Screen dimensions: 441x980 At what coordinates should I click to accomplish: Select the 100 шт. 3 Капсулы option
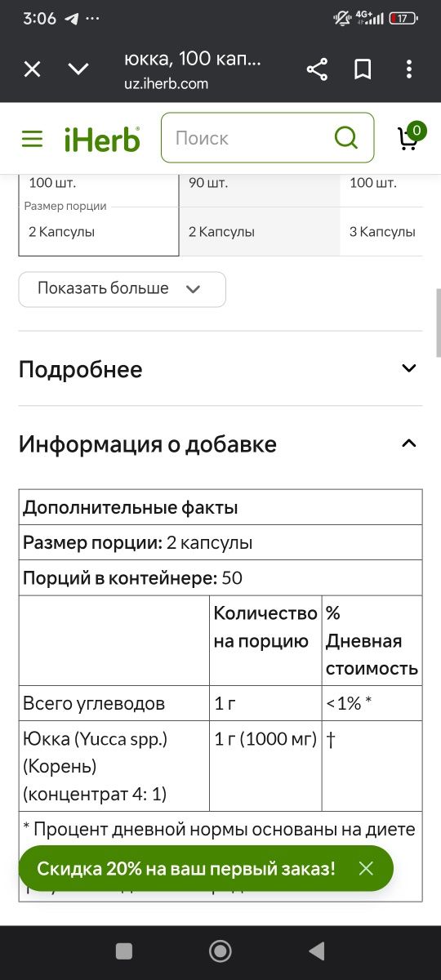pos(381,216)
